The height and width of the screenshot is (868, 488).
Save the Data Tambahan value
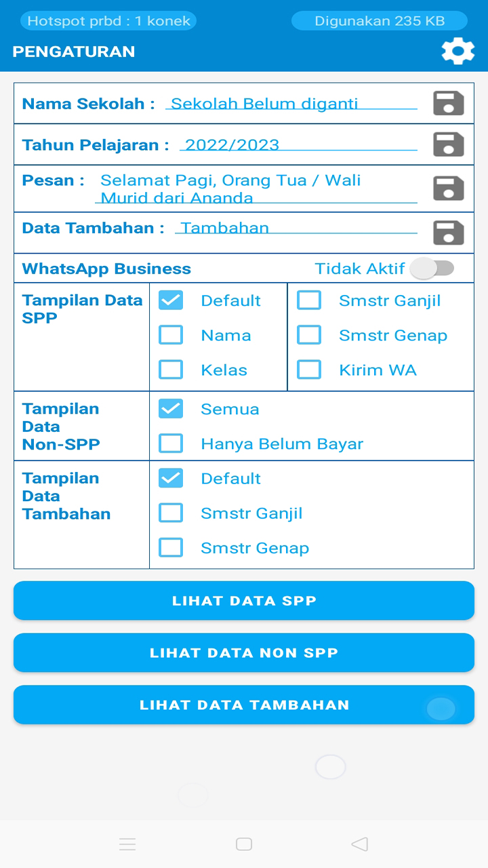(448, 233)
